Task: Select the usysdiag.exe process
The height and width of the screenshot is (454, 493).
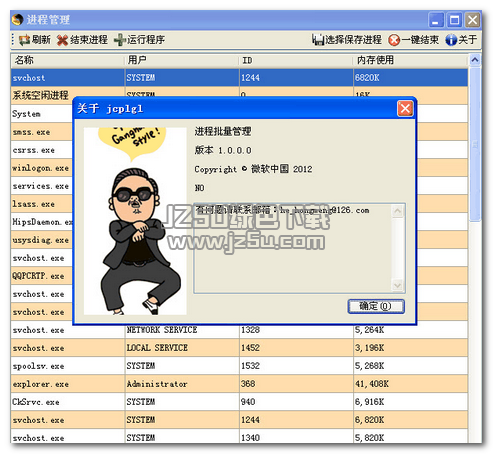Action: click(42, 240)
